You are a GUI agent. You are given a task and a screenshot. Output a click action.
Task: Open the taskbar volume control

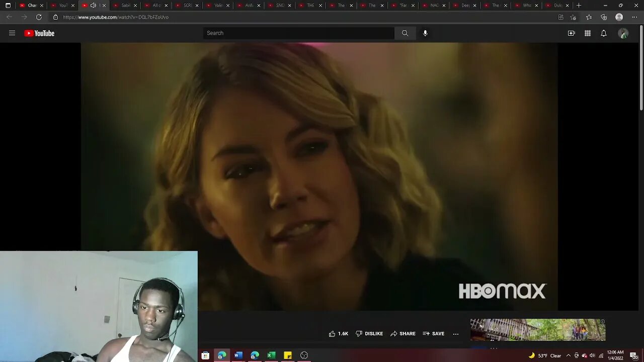[592, 355]
